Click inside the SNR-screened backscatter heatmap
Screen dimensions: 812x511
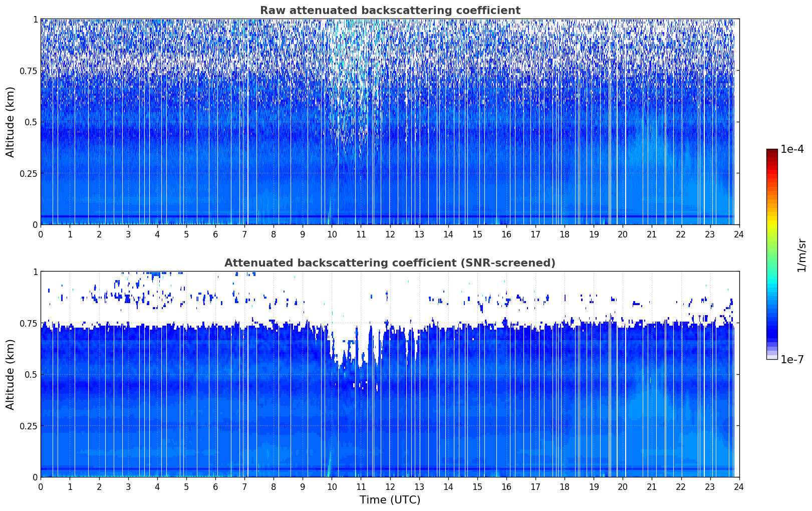390,374
